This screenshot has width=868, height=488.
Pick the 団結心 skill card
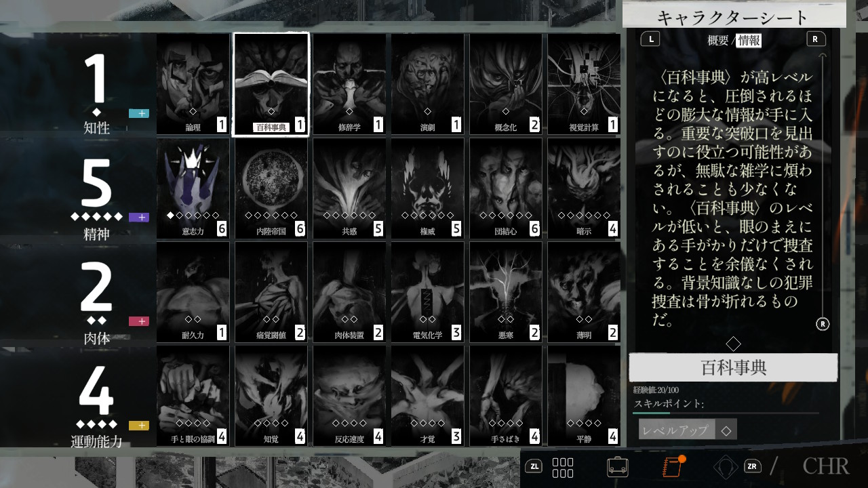506,188
